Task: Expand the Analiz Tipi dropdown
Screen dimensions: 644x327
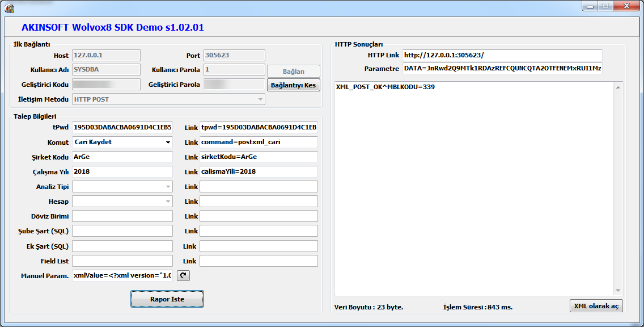Action: (x=122, y=187)
